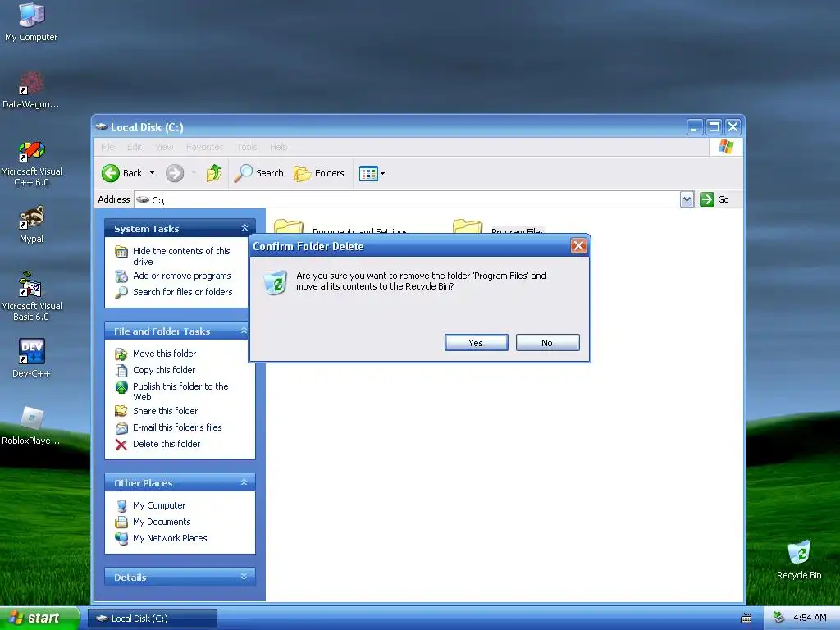Maximize the Local Disk (C:) window
The width and height of the screenshot is (840, 630).
pyautogui.click(x=714, y=127)
